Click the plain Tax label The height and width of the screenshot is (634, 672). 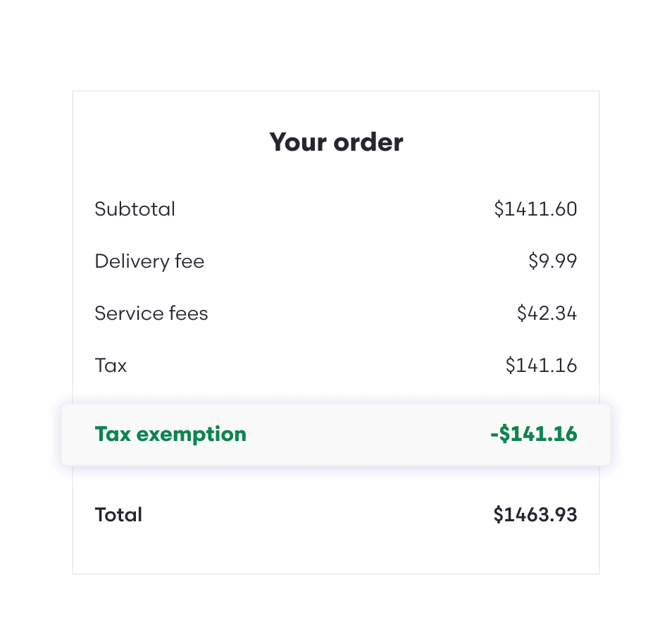point(111,366)
